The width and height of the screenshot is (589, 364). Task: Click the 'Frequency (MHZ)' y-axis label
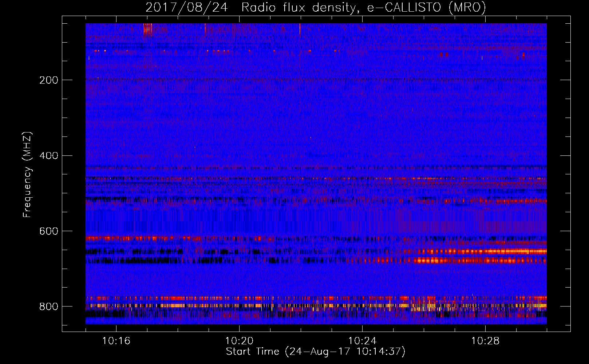27,174
